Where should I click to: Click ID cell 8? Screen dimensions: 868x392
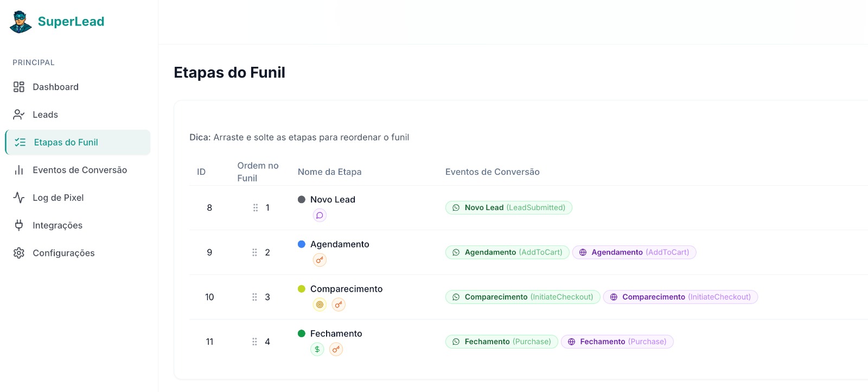pos(209,207)
